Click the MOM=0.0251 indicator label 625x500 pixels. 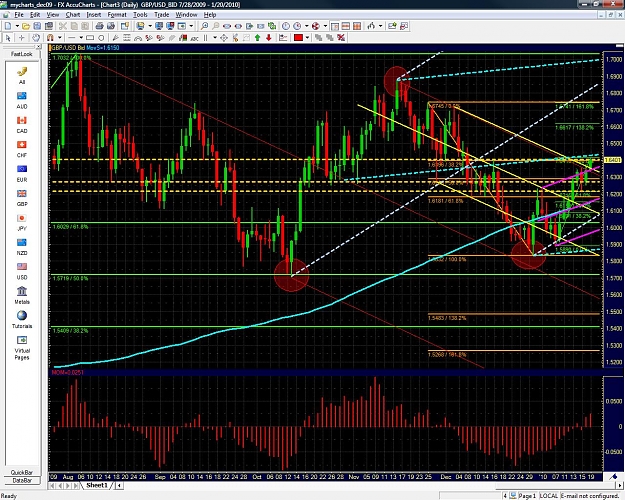click(67, 372)
